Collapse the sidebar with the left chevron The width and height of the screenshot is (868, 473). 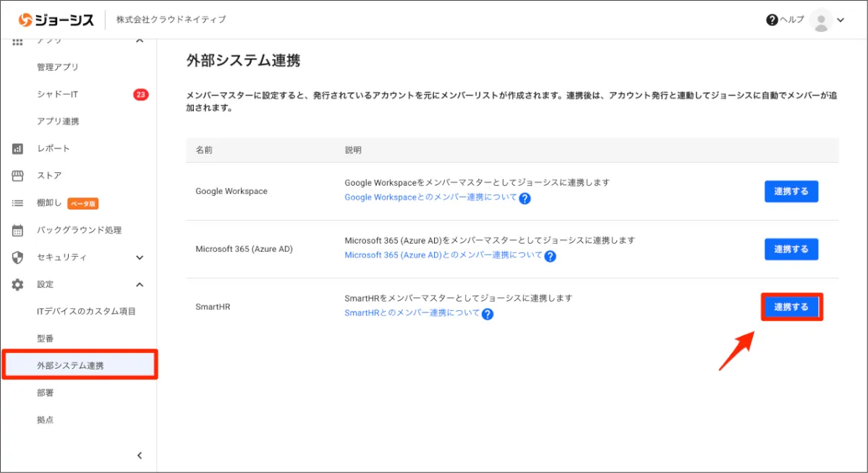click(140, 456)
